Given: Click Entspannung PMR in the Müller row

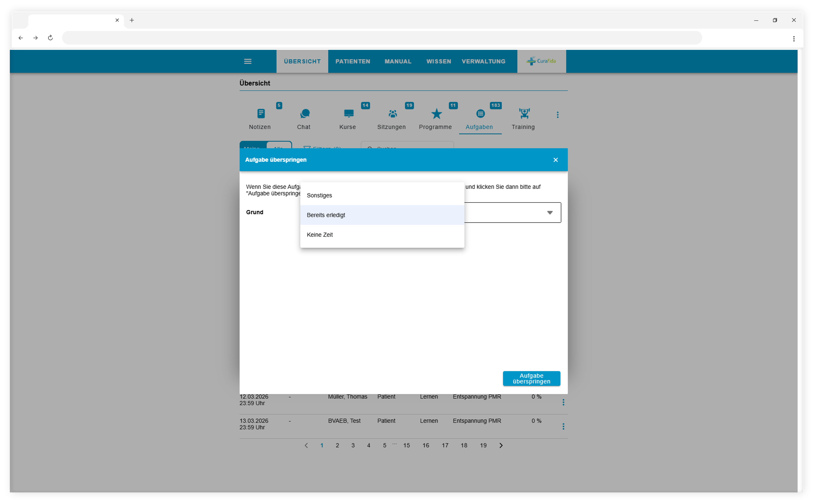Looking at the screenshot, I should pyautogui.click(x=477, y=397).
